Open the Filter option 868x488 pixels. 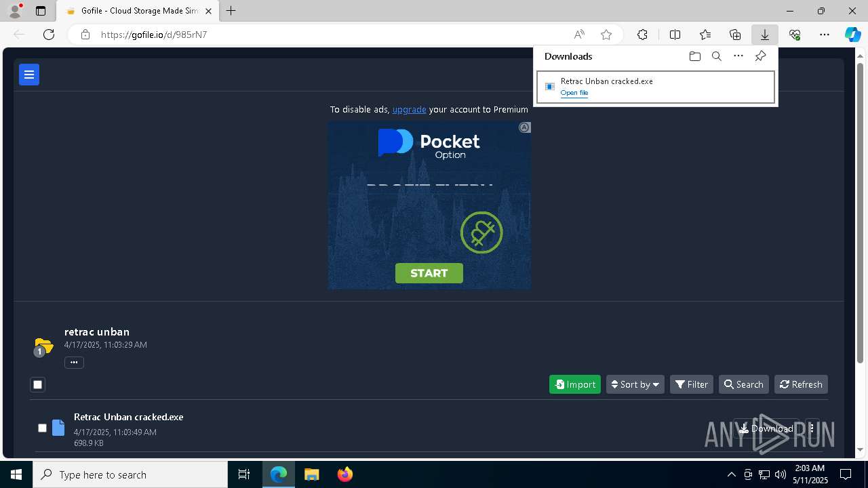tap(692, 384)
